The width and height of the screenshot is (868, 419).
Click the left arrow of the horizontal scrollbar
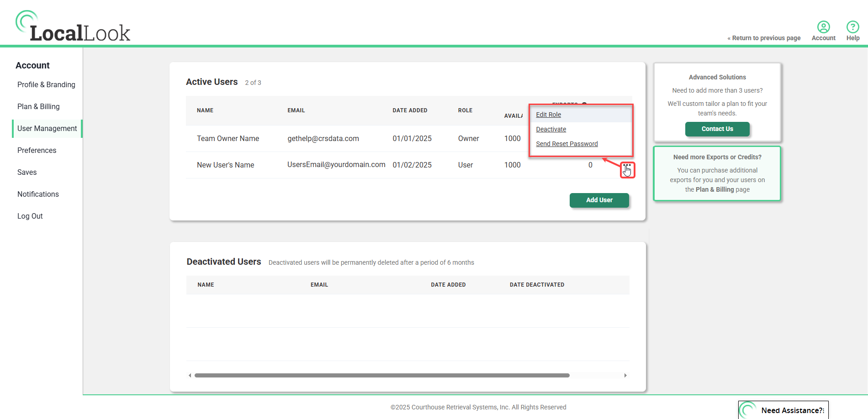tap(190, 375)
